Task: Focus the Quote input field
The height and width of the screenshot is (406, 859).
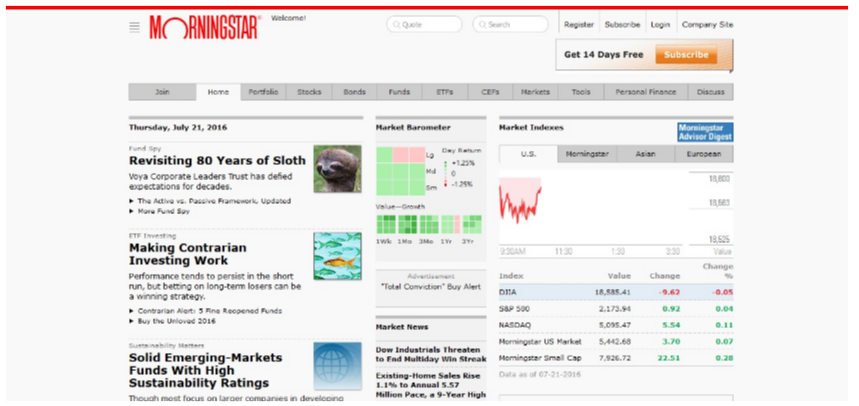Action: click(425, 25)
